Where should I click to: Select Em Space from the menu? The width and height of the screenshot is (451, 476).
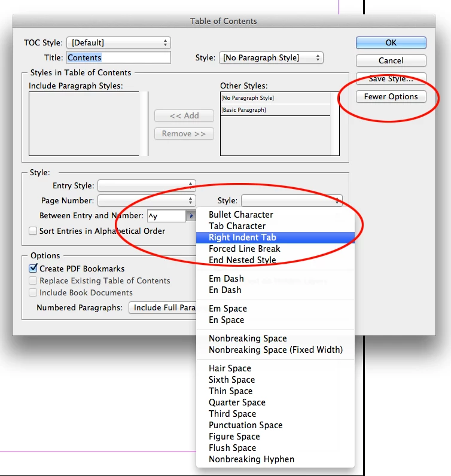275,309
